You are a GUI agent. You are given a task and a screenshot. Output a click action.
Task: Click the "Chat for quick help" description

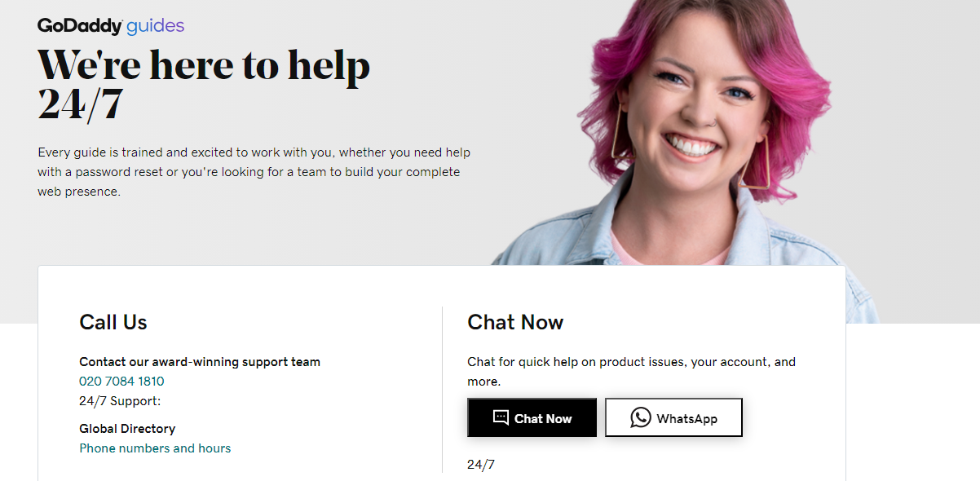tap(631, 372)
